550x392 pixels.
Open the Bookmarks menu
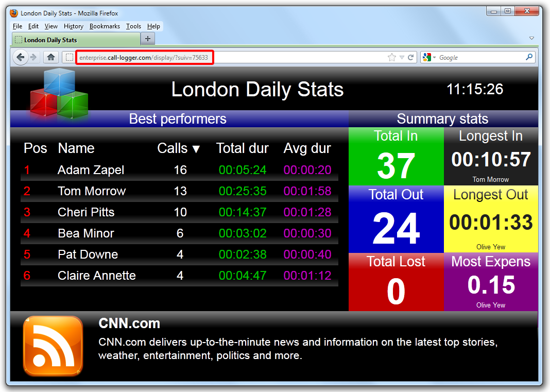pyautogui.click(x=105, y=26)
